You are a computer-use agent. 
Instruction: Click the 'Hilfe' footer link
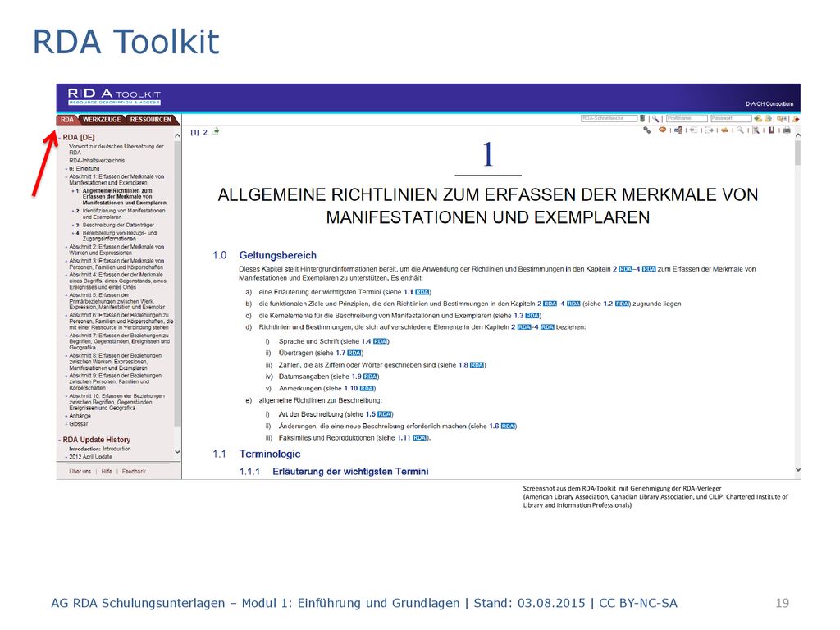pos(107,472)
